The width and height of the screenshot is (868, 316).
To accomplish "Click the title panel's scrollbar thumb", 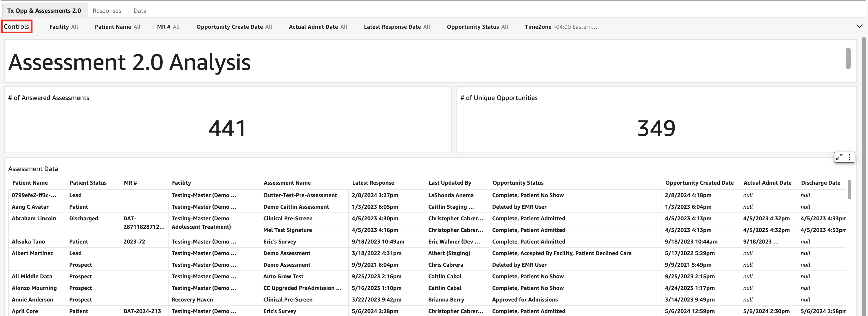I will (848, 58).
